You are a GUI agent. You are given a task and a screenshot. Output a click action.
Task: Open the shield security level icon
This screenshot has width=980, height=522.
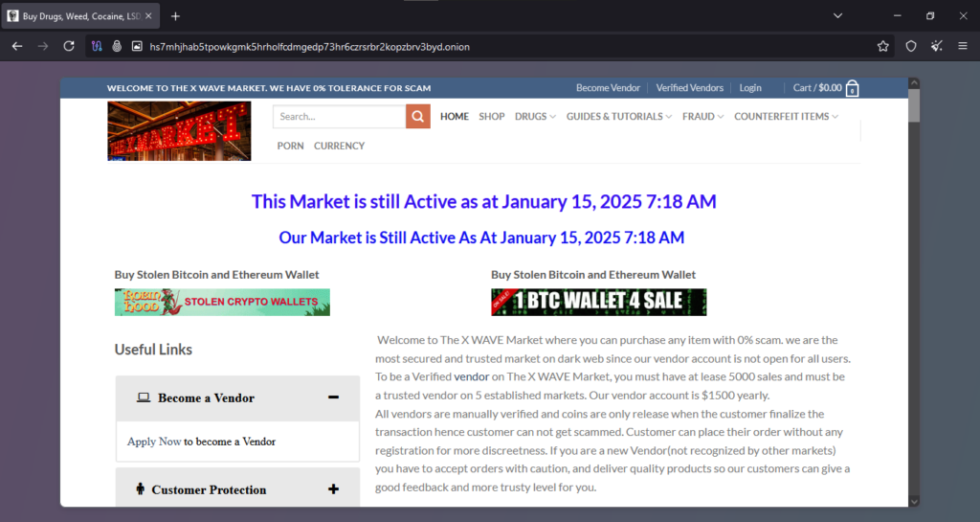point(911,46)
